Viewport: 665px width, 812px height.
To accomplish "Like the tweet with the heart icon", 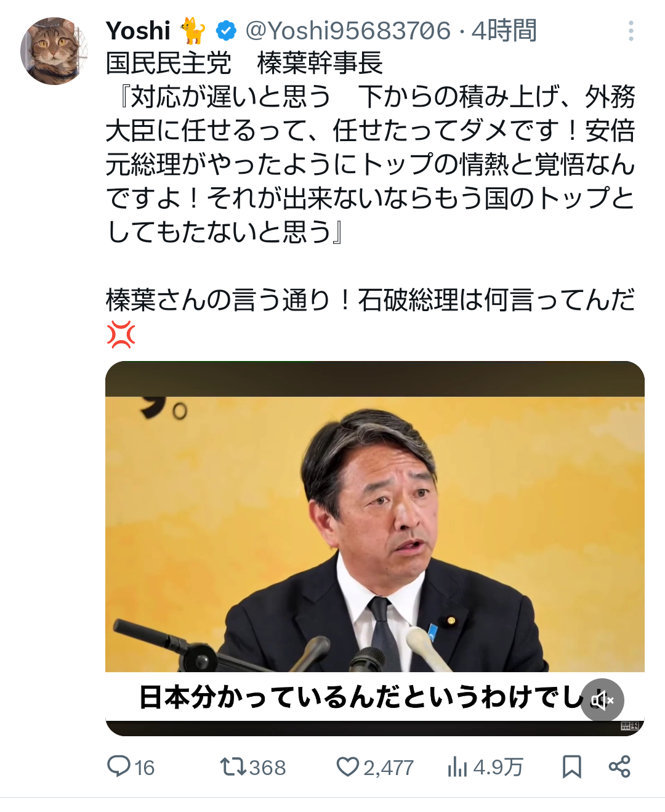I will coord(347,766).
